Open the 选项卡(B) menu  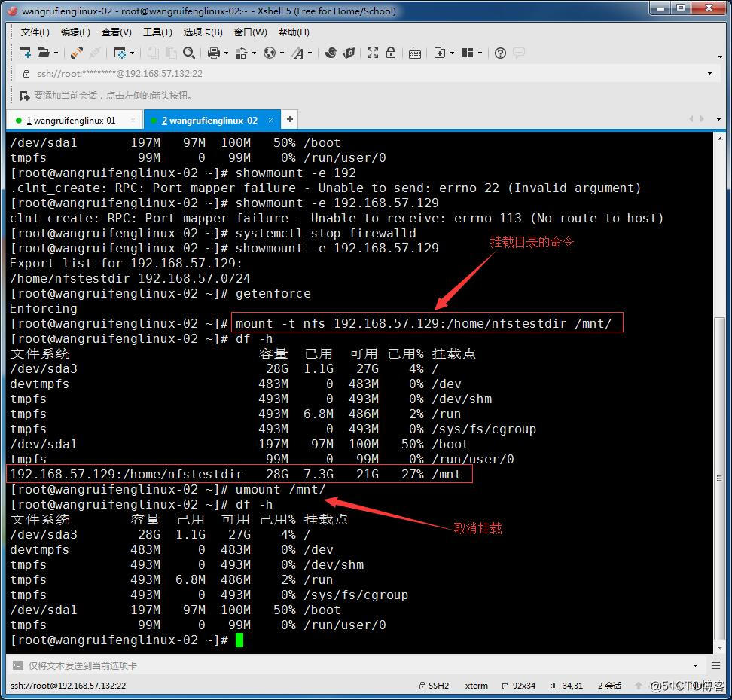pyautogui.click(x=203, y=32)
